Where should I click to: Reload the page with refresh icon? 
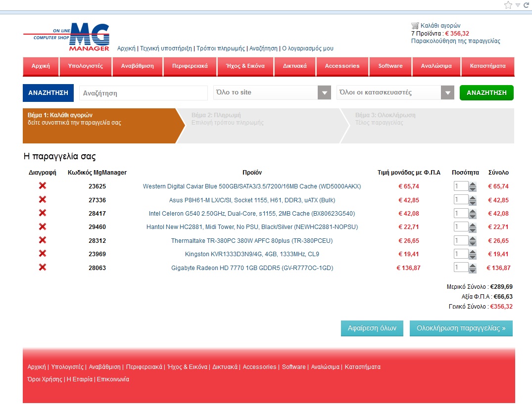point(526,5)
